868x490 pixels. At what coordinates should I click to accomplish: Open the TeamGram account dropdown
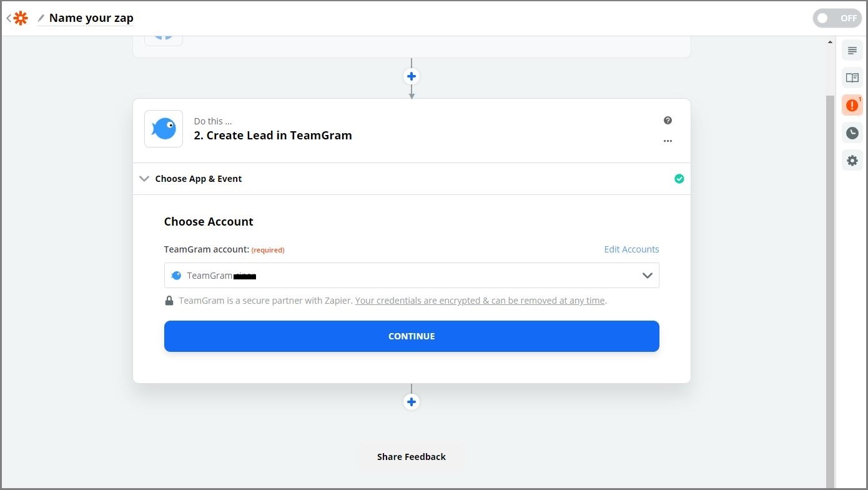click(x=412, y=276)
